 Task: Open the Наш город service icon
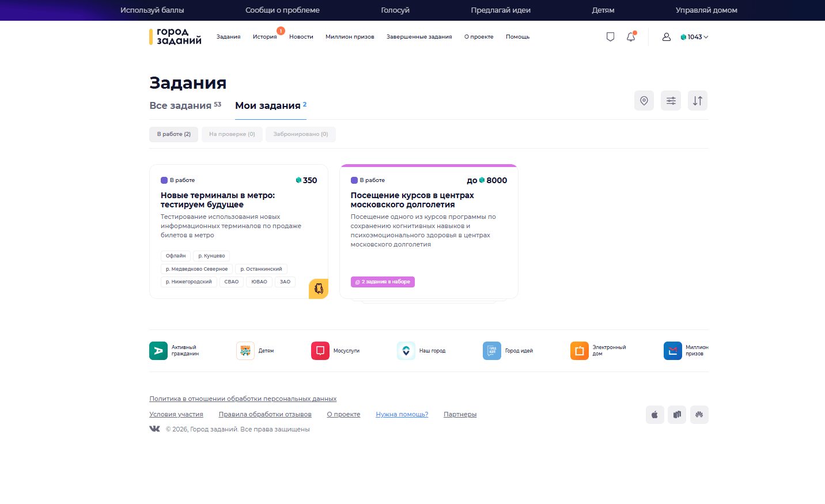[406, 351]
